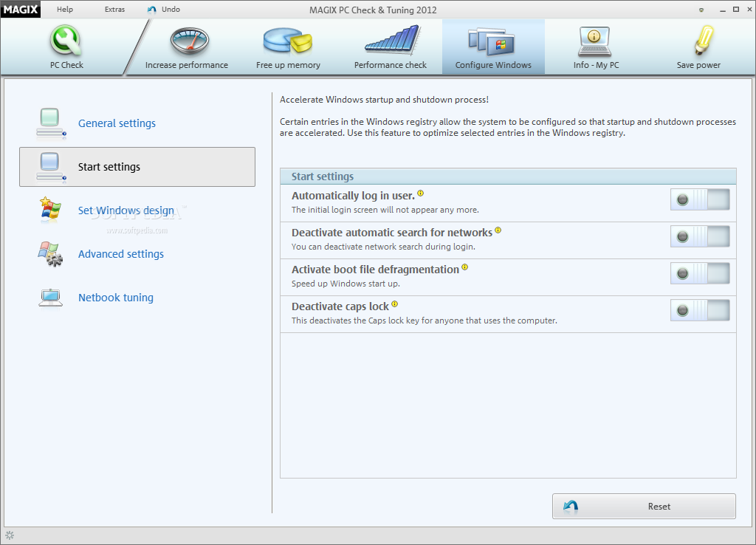756x545 pixels.
Task: Click the Info - My PC tab label
Action: pos(597,65)
